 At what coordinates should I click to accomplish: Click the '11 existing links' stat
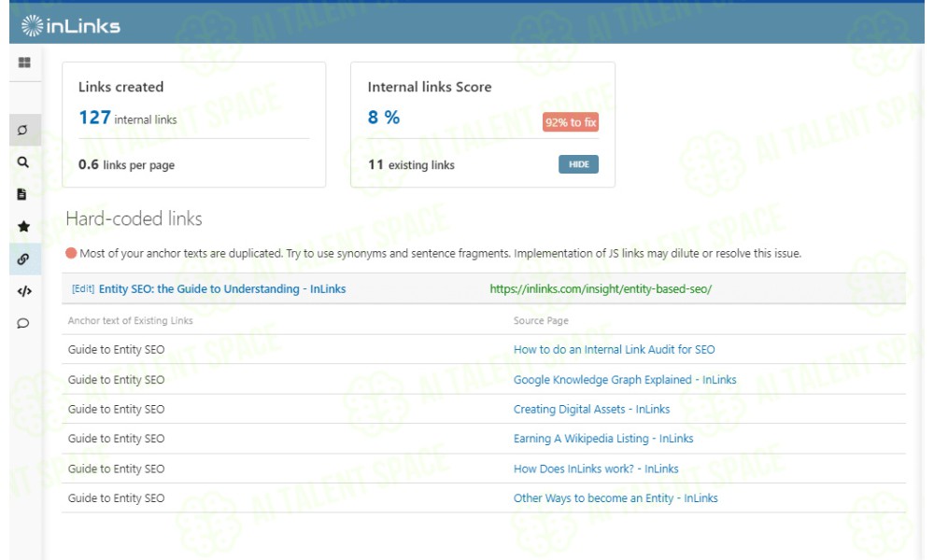(411, 165)
